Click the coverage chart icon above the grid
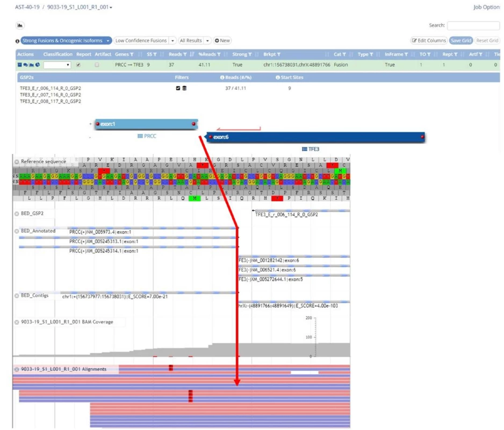The height and width of the screenshot is (430, 504). [20, 25]
